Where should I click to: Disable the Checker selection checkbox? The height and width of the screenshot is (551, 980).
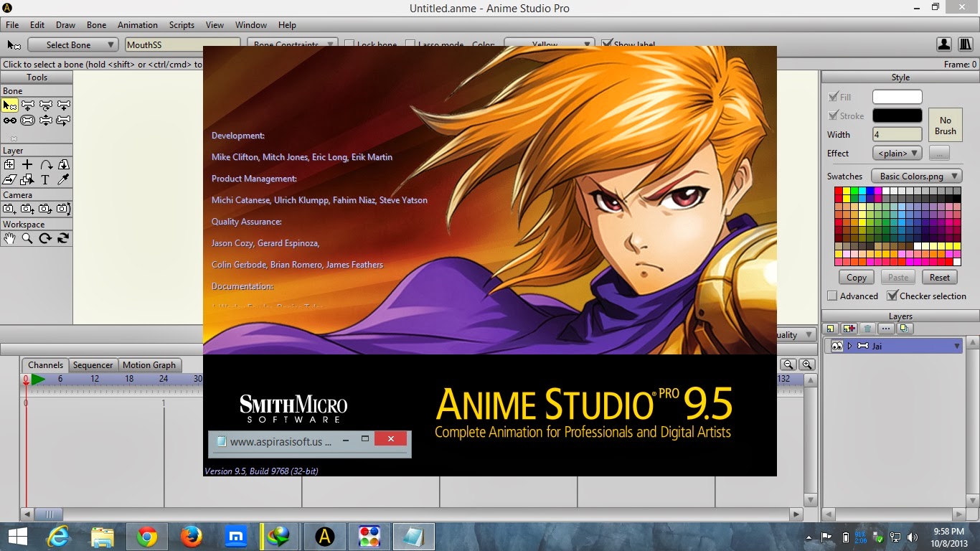[892, 296]
